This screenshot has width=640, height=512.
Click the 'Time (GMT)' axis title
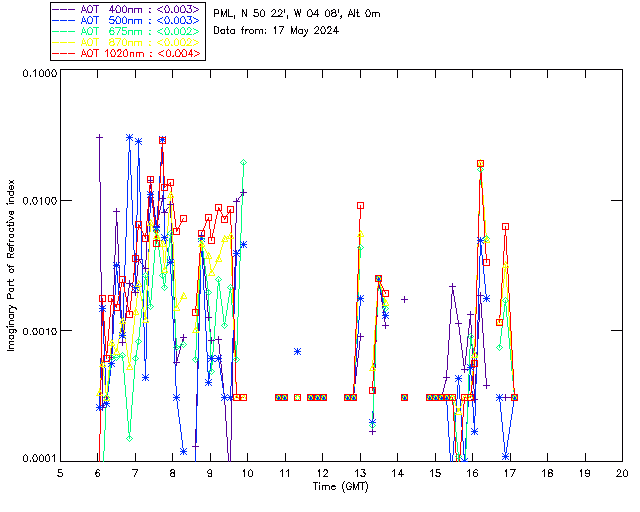(340, 487)
